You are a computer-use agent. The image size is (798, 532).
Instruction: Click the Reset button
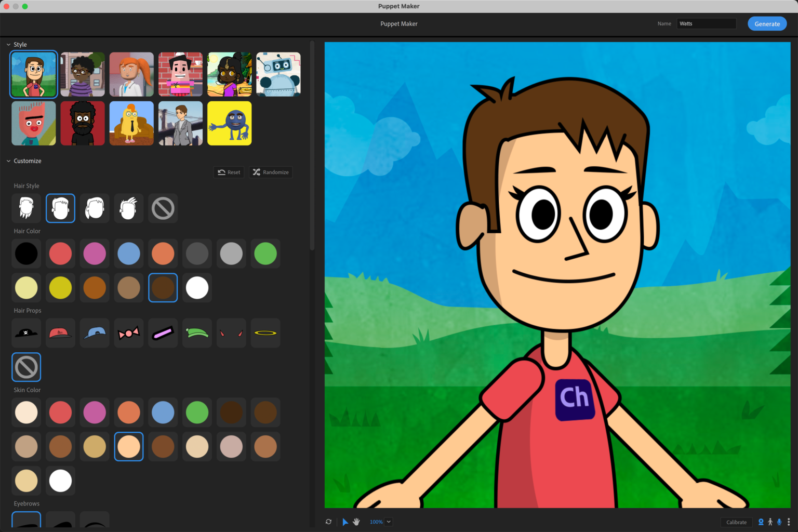[229, 172]
